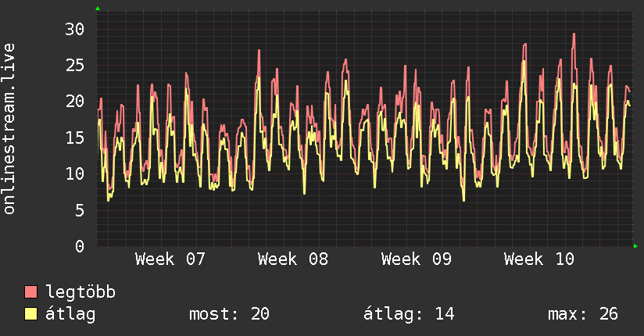Click the y-axis label 15

point(75,138)
